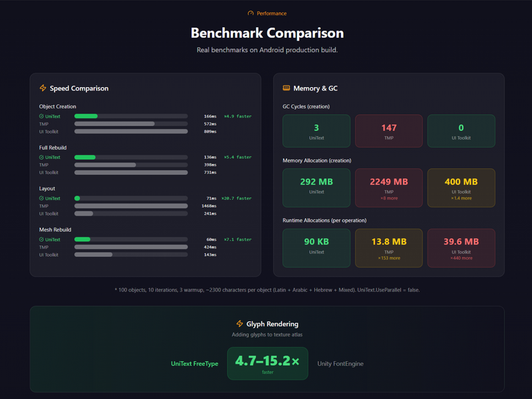
Task: Click the 241ms value
Action: [x=210, y=213]
